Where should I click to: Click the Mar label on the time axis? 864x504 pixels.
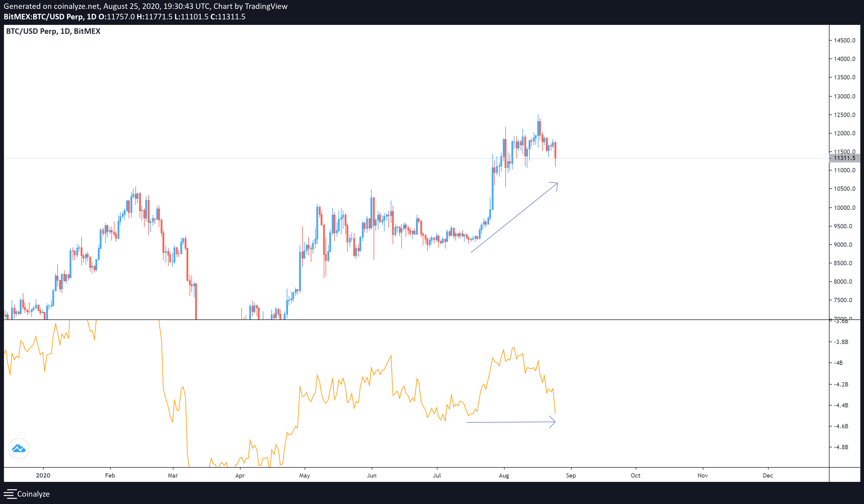pyautogui.click(x=173, y=475)
